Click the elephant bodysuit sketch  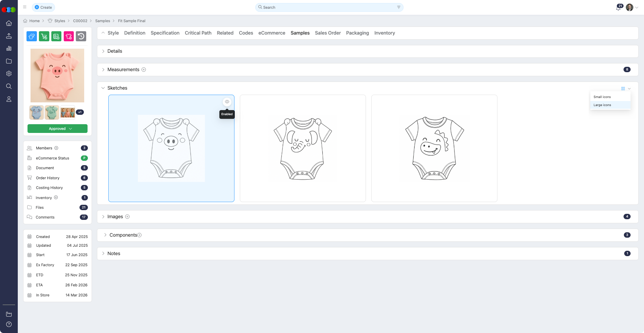(303, 148)
